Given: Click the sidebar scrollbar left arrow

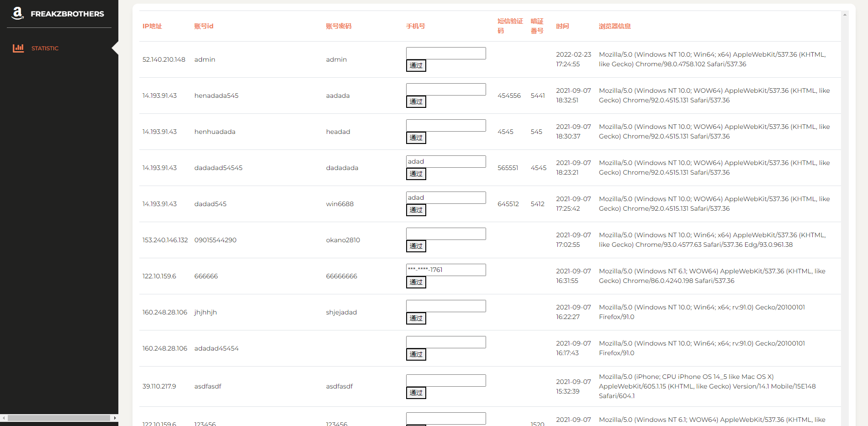Looking at the screenshot, I should (x=4, y=418).
